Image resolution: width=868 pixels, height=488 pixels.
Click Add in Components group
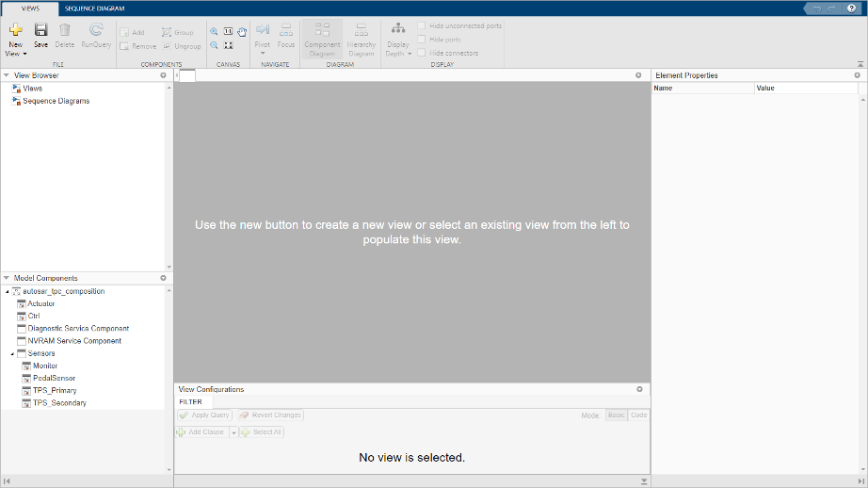point(133,33)
